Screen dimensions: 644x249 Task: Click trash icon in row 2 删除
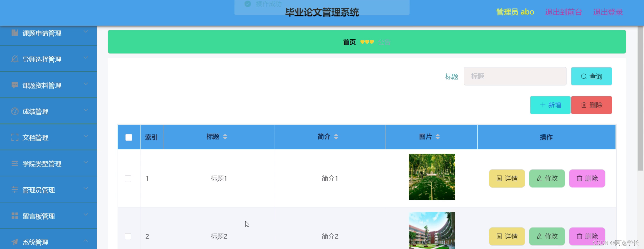coord(579,236)
